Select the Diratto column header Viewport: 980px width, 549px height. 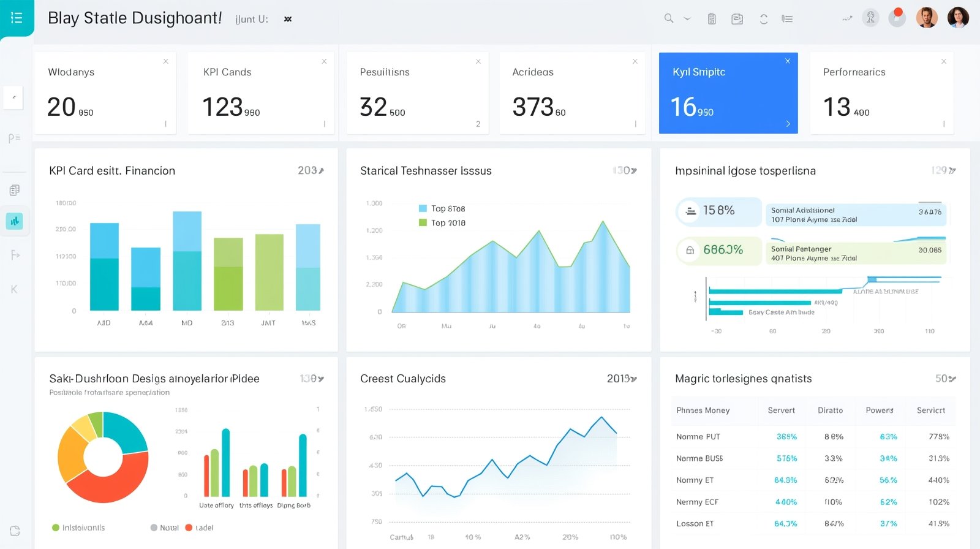tap(830, 411)
